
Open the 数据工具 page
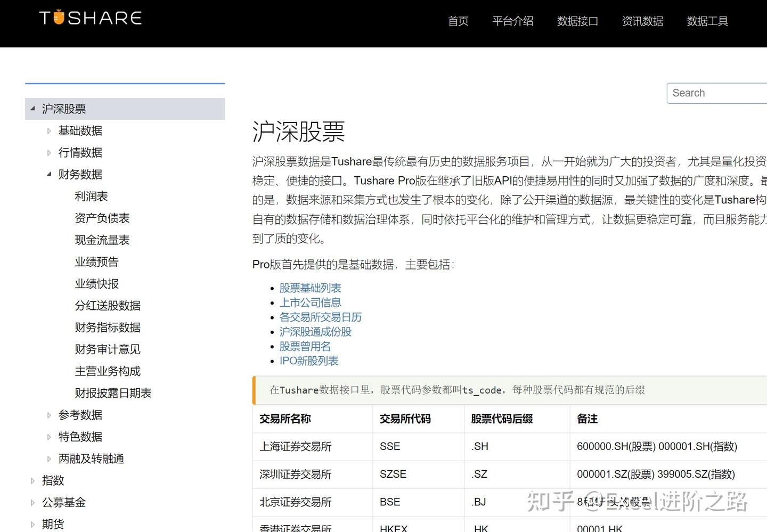click(x=707, y=21)
